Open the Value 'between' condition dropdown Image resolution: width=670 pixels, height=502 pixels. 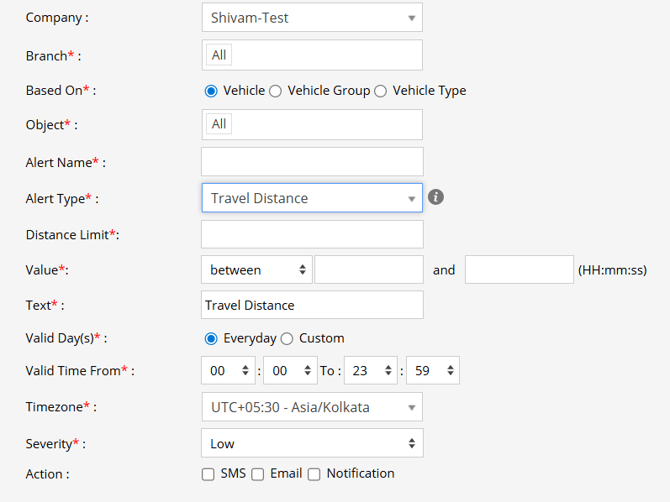pyautogui.click(x=256, y=270)
